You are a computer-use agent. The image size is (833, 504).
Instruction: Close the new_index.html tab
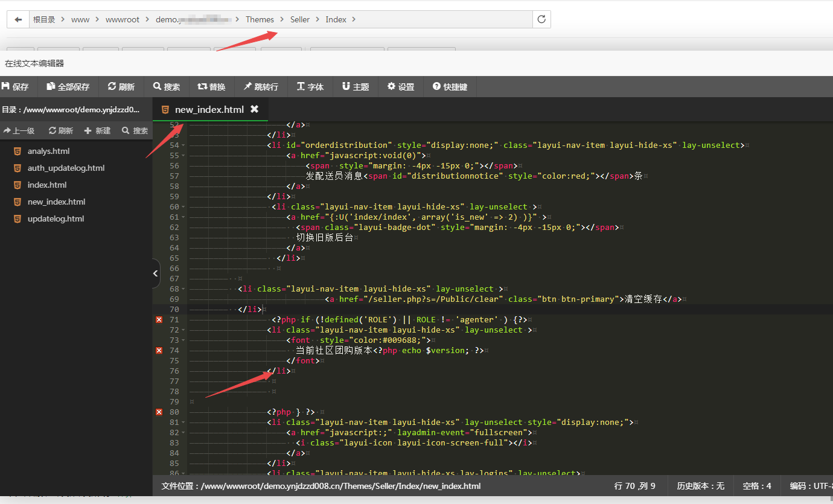click(254, 109)
